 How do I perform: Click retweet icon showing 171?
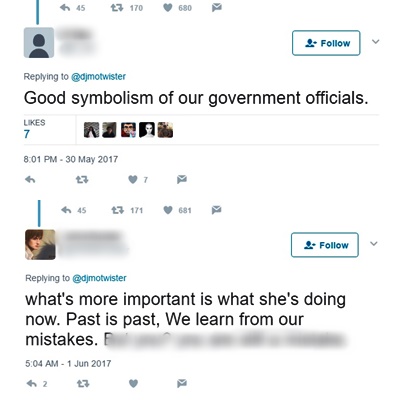coord(117,210)
